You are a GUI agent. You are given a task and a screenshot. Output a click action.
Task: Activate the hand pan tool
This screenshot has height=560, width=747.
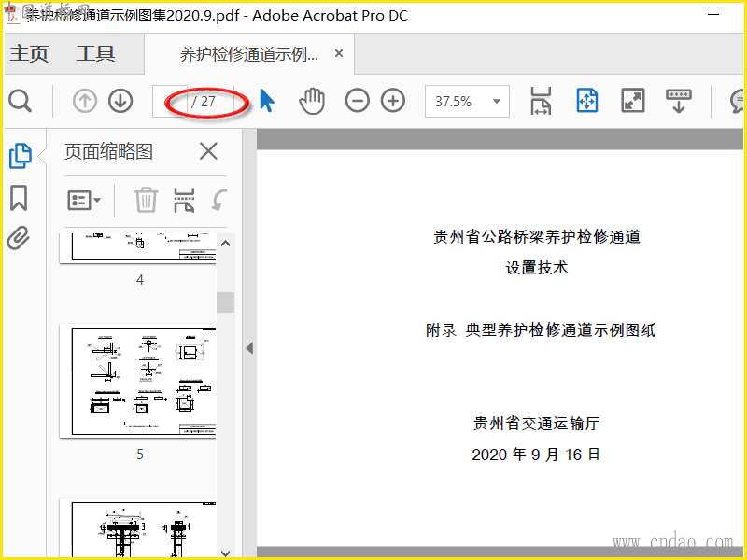[x=312, y=101]
